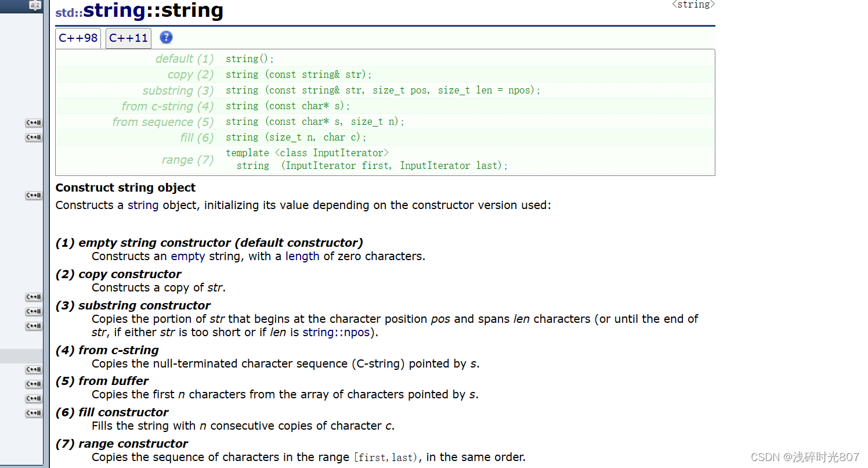Follow the 'string' link in description sentence
Viewport: 868px width, 468px height.
(143, 205)
